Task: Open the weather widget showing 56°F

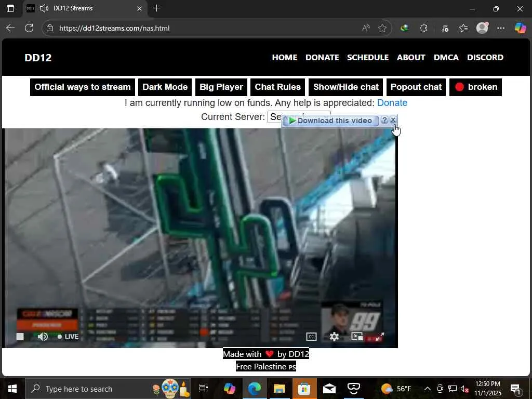Action: [x=396, y=389]
